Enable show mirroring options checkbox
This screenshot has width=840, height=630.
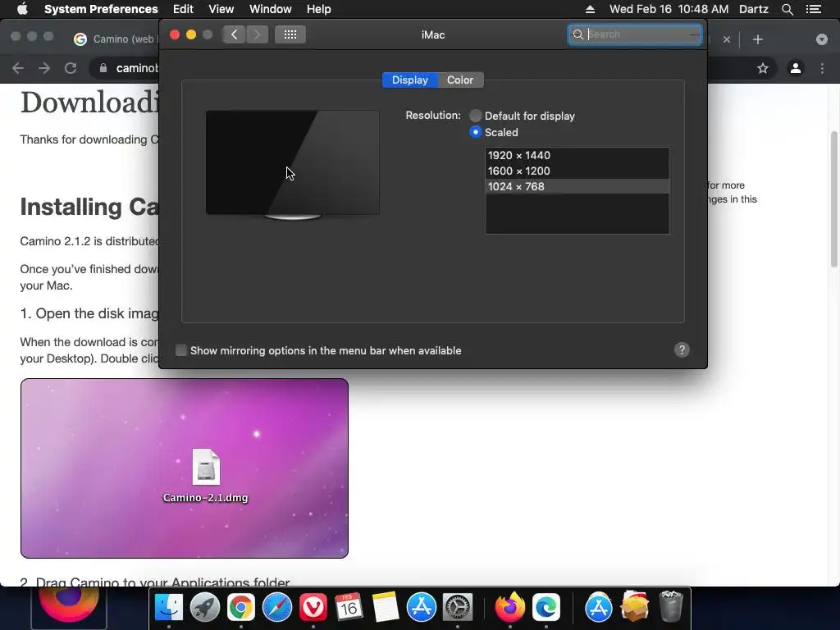click(181, 350)
